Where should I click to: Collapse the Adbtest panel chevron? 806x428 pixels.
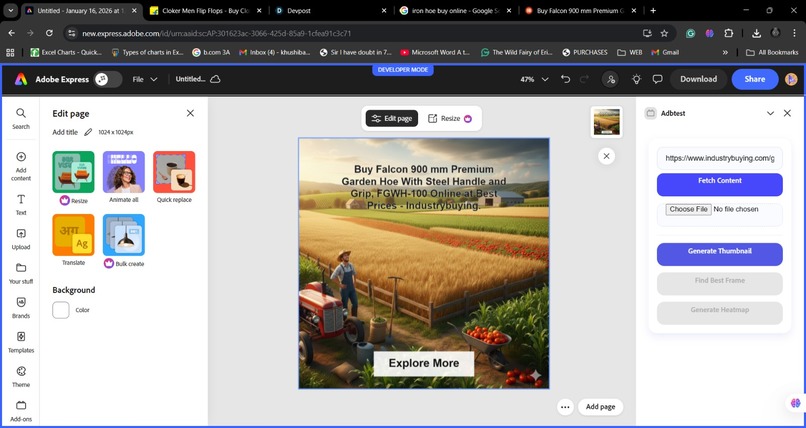point(770,113)
